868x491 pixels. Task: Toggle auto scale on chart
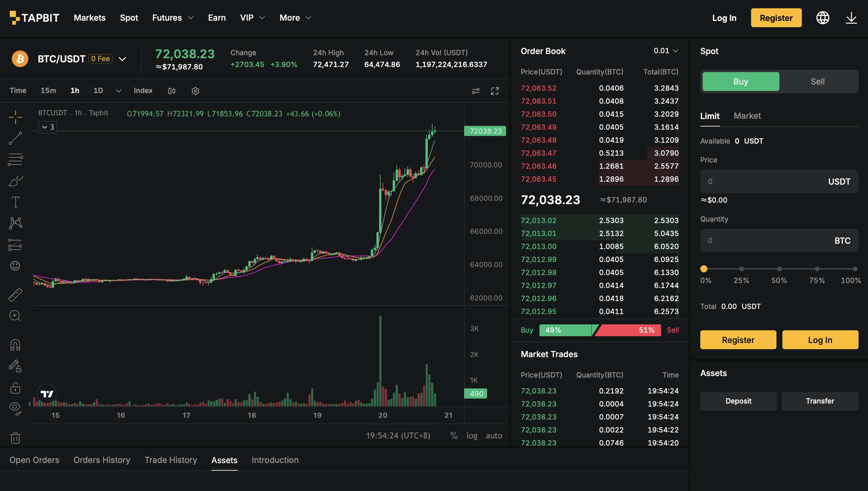pyautogui.click(x=494, y=436)
